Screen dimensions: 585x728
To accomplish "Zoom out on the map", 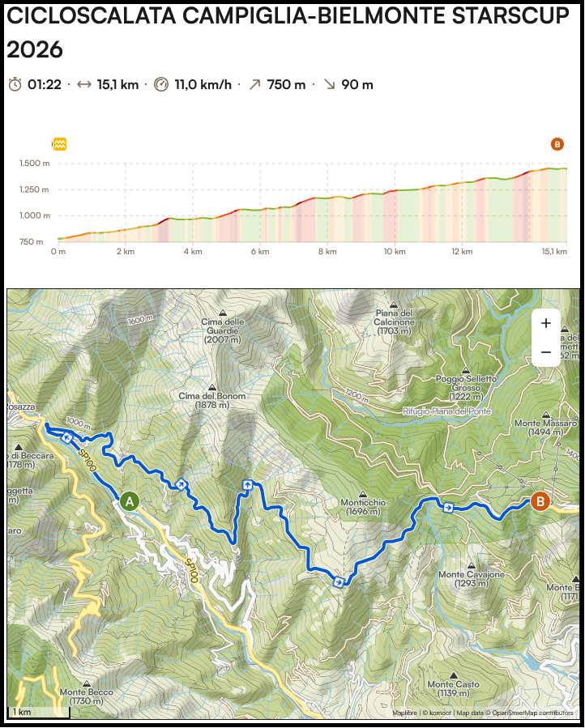I will [545, 352].
